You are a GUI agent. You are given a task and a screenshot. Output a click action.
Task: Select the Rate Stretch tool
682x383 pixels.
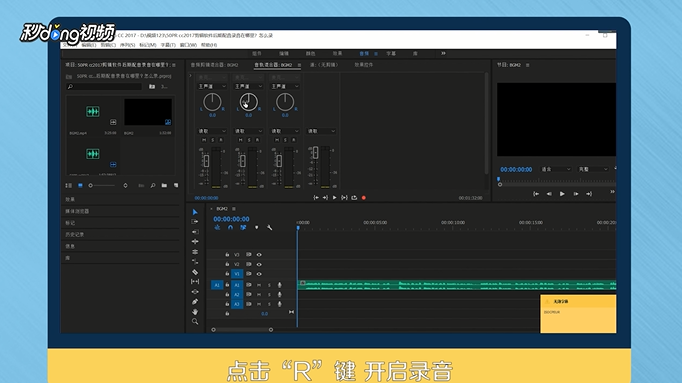[x=195, y=262]
